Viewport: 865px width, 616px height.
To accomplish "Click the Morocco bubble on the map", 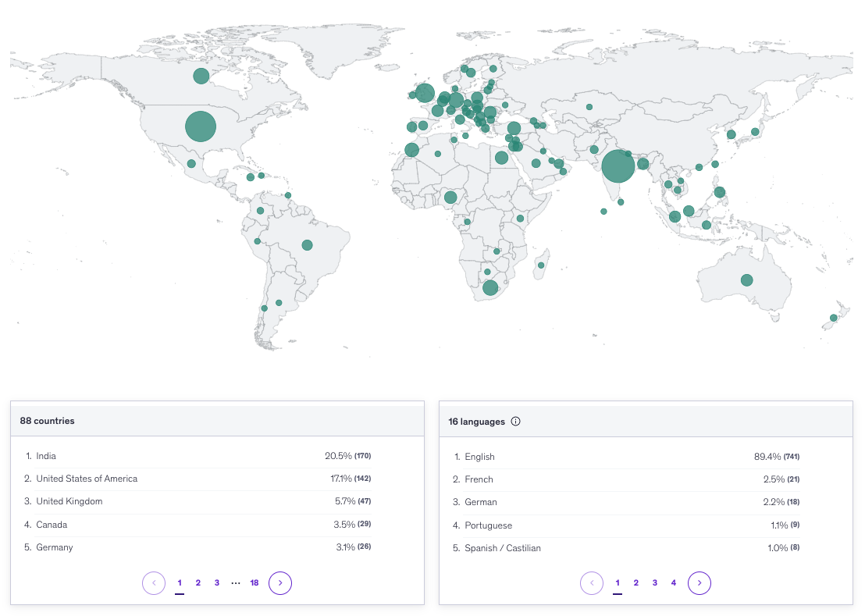I will [x=411, y=149].
